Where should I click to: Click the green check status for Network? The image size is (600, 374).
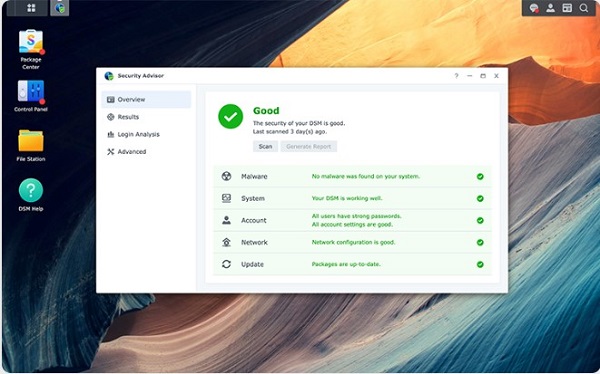(x=480, y=242)
